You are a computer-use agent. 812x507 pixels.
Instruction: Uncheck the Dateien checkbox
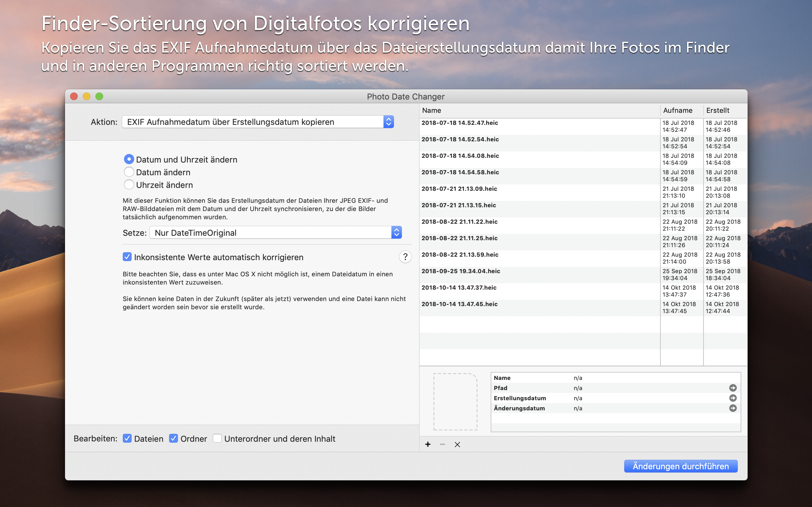click(x=127, y=438)
